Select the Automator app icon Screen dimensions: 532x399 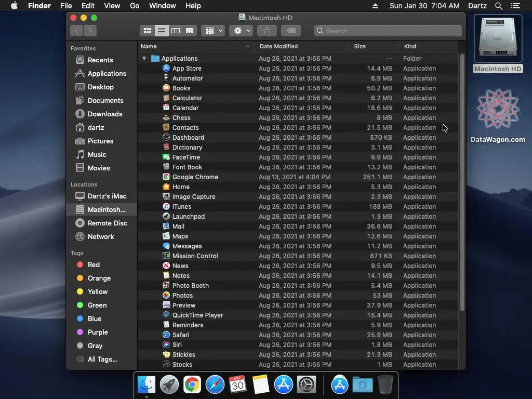(166, 78)
